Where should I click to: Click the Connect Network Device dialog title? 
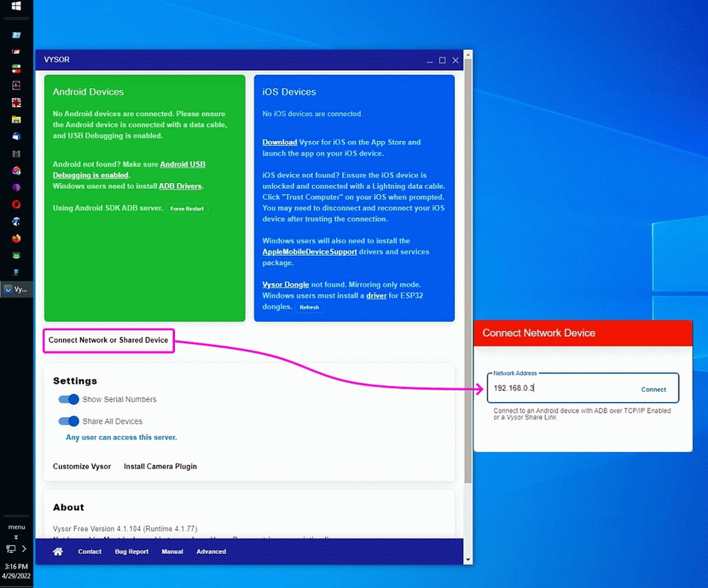pyautogui.click(x=539, y=333)
